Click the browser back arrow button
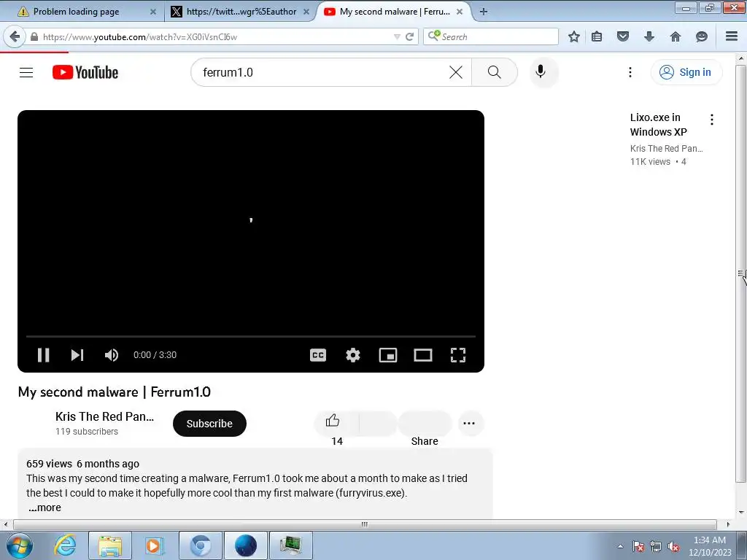Screen dimensions: 747x560 click(15, 36)
